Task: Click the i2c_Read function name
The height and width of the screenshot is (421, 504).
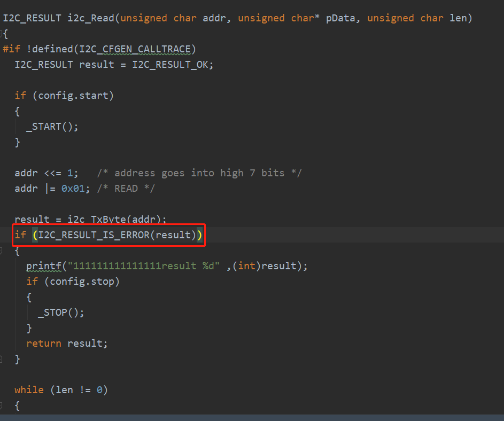Action: click(x=91, y=18)
